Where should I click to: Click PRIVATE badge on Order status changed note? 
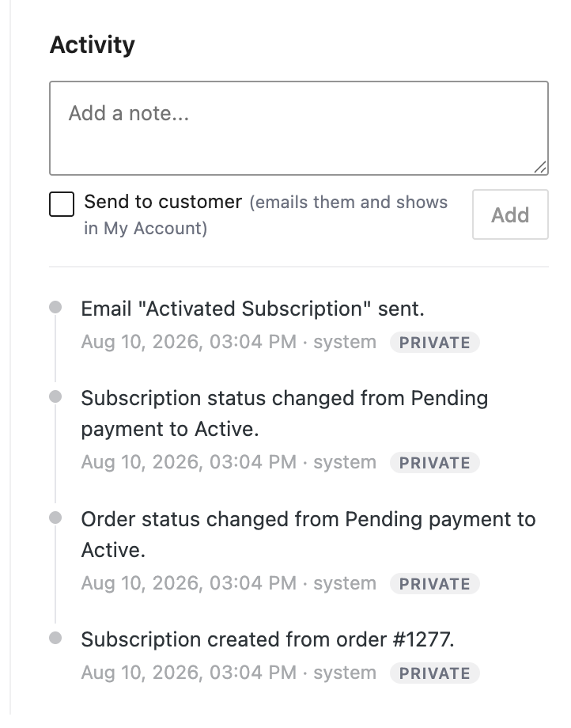435,584
